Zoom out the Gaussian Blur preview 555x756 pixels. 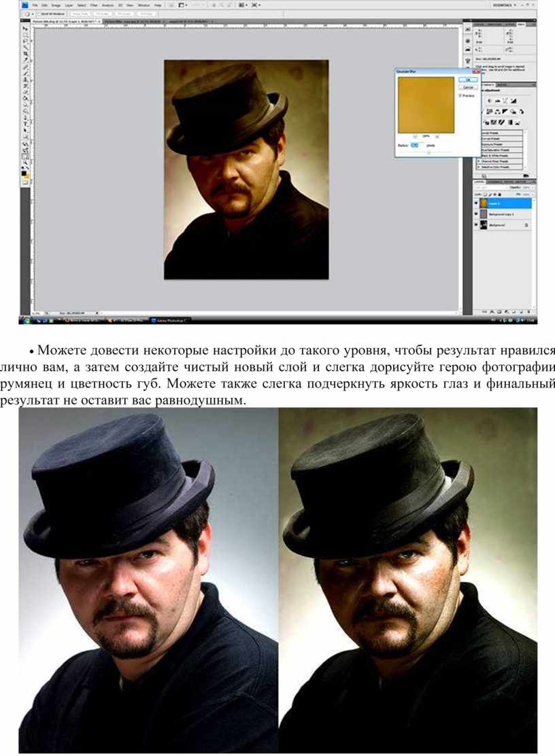pyautogui.click(x=415, y=137)
